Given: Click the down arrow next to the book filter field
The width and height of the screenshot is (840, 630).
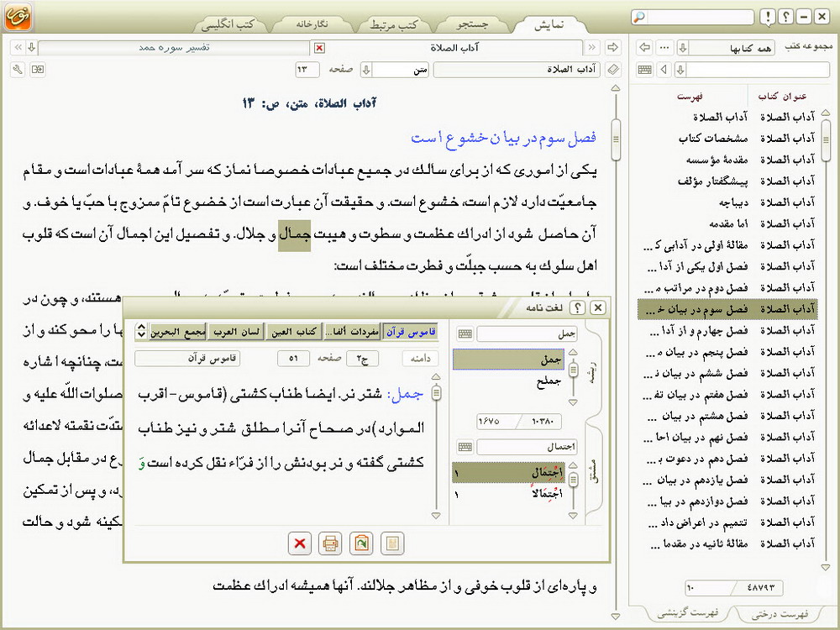Looking at the screenshot, I should pos(680,70).
